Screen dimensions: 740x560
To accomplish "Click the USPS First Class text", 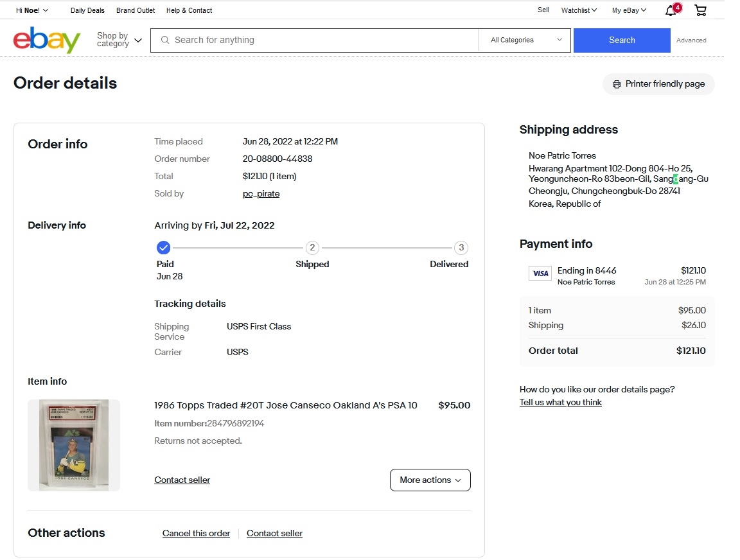I will coord(259,326).
